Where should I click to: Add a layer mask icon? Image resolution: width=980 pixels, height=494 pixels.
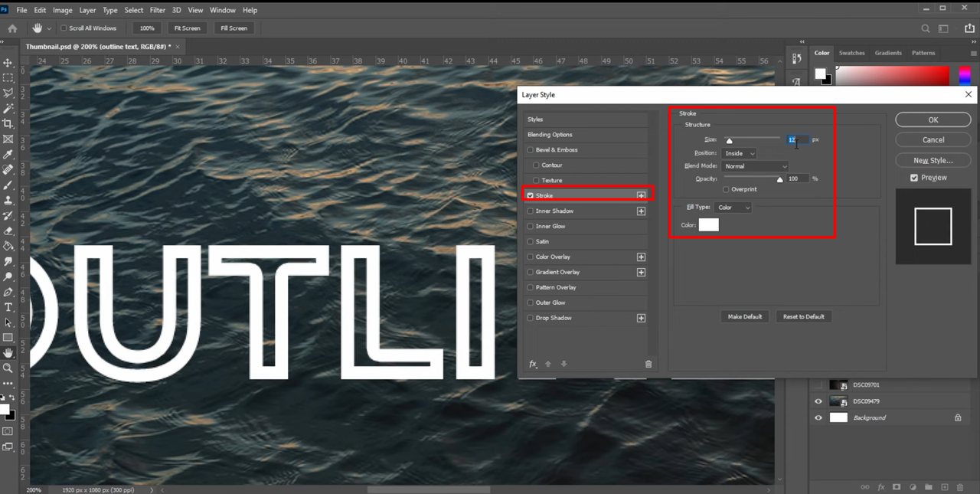tap(897, 487)
